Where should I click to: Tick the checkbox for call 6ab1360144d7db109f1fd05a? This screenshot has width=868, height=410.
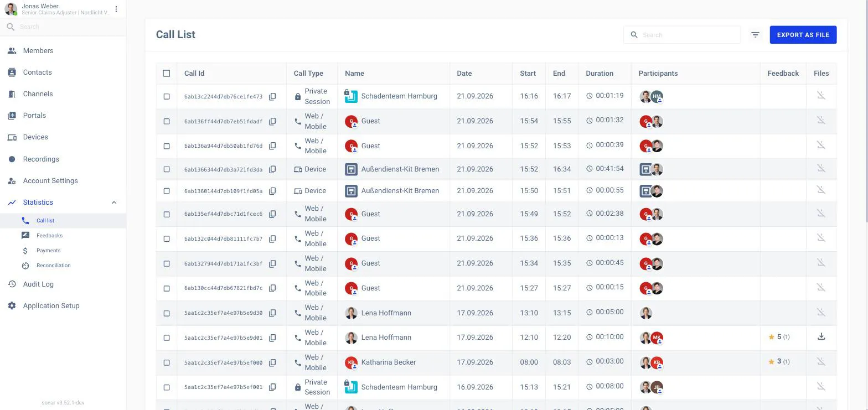167,191
